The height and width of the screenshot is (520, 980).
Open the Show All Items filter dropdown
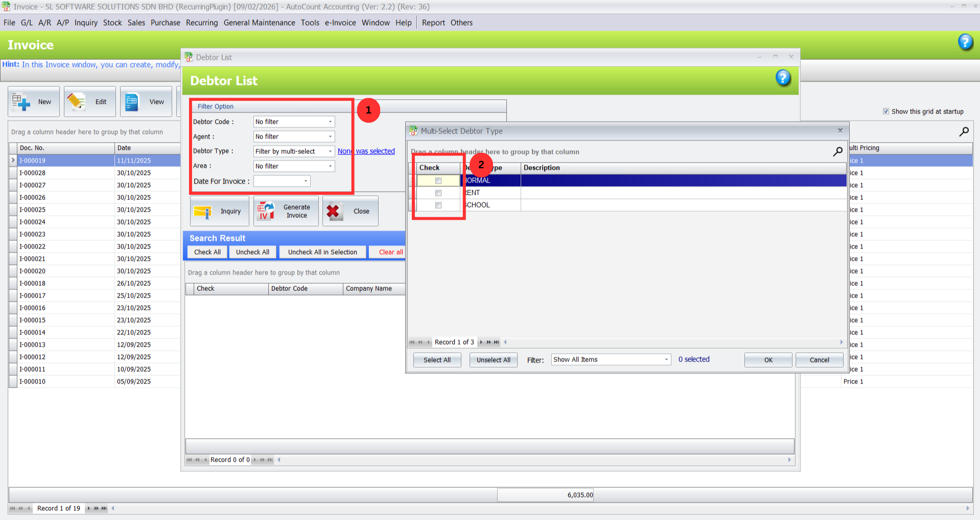tap(666, 359)
